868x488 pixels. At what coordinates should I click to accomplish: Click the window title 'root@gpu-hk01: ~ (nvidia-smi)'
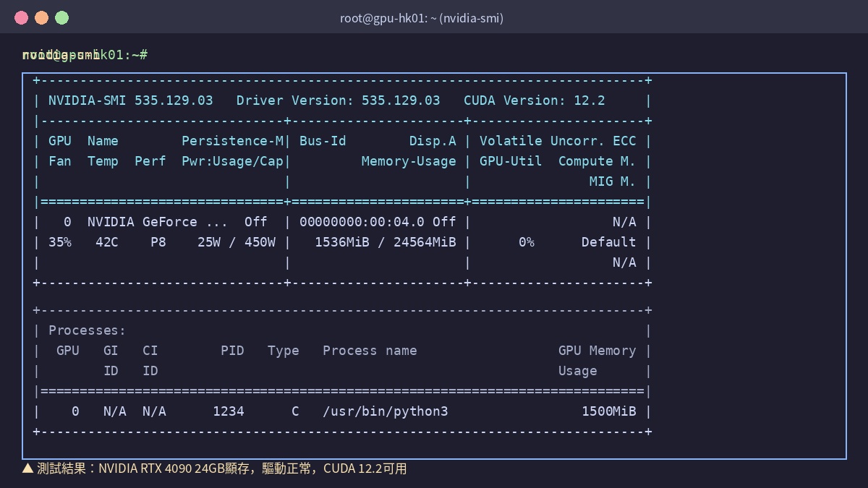coord(422,18)
